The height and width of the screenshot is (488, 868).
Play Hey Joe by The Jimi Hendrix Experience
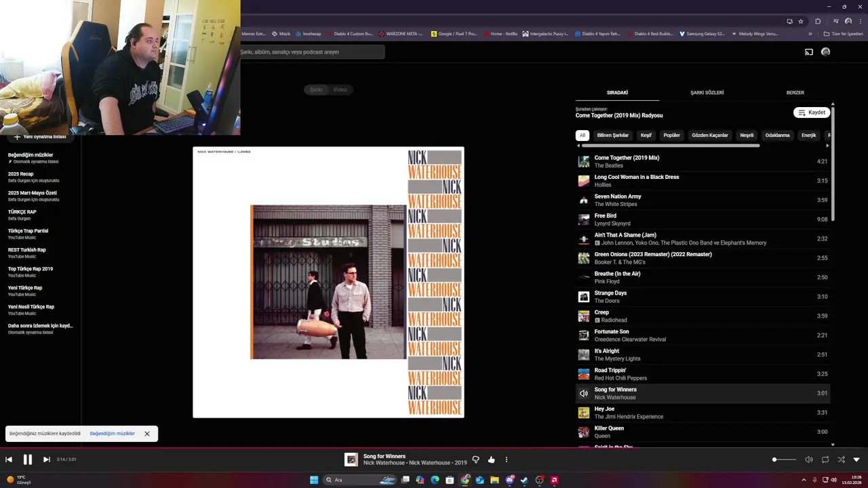click(x=703, y=413)
